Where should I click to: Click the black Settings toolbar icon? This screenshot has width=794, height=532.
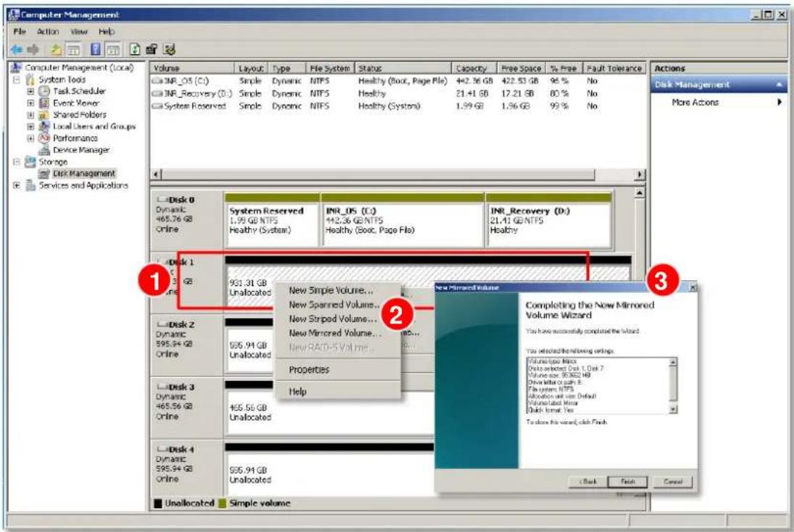151,49
